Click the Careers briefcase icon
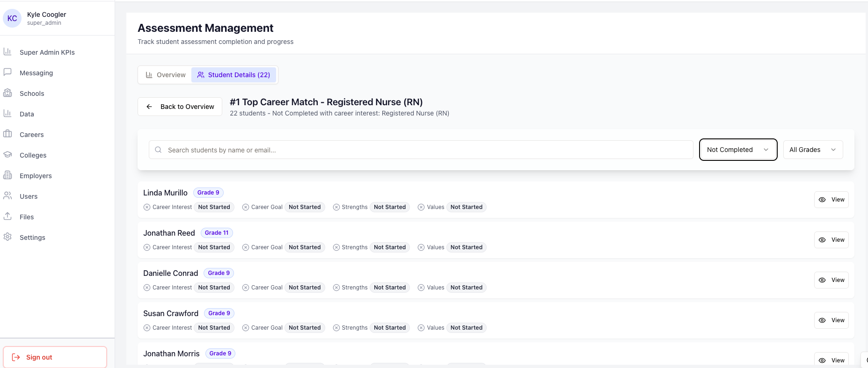Image resolution: width=868 pixels, height=368 pixels. [7, 134]
